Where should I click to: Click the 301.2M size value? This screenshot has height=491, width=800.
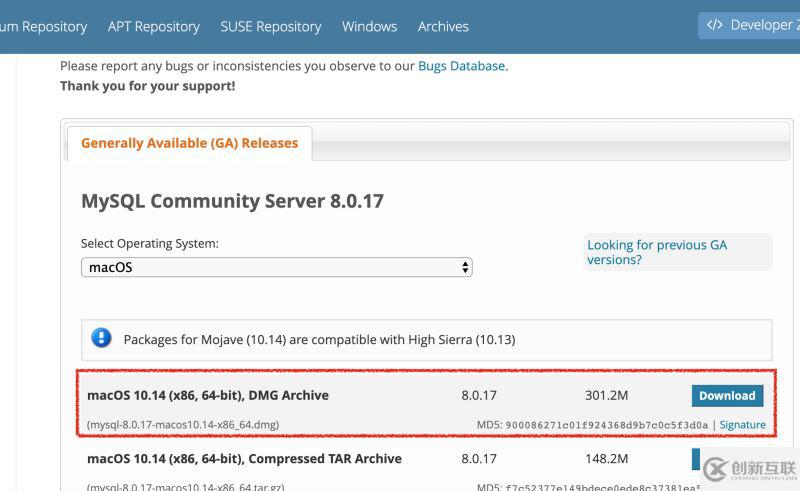coord(606,395)
